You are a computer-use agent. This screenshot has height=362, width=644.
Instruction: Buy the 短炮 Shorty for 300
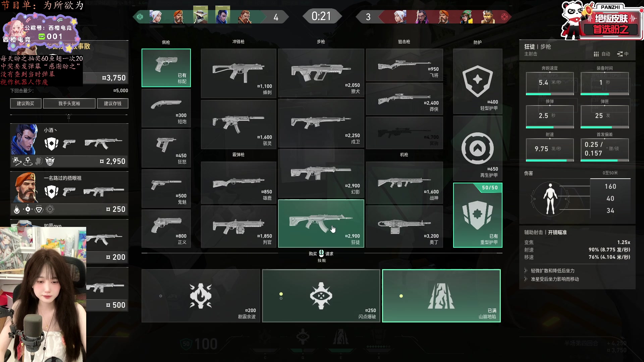point(166,108)
